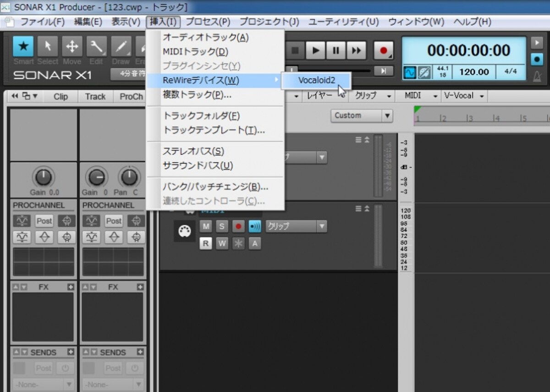The height and width of the screenshot is (392, 550).
Task: Hit the Record transport button
Action: [x=384, y=50]
